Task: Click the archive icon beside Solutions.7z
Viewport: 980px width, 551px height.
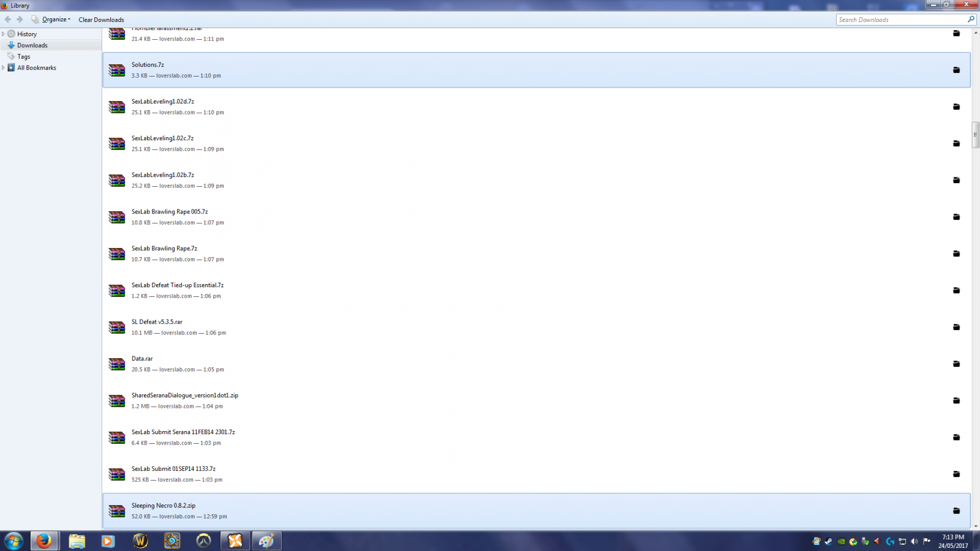Action: click(117, 70)
